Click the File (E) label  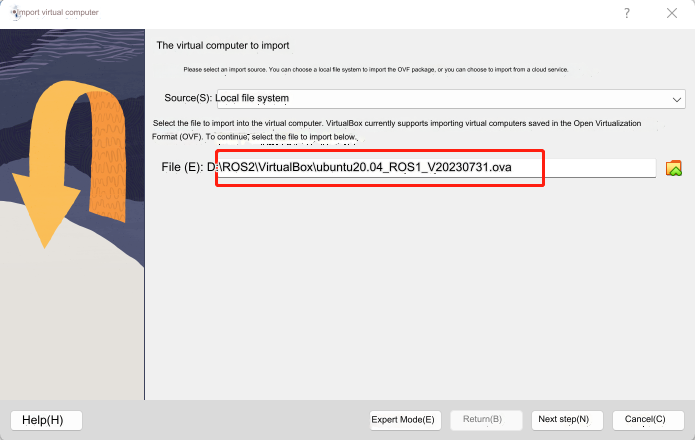coord(181,167)
